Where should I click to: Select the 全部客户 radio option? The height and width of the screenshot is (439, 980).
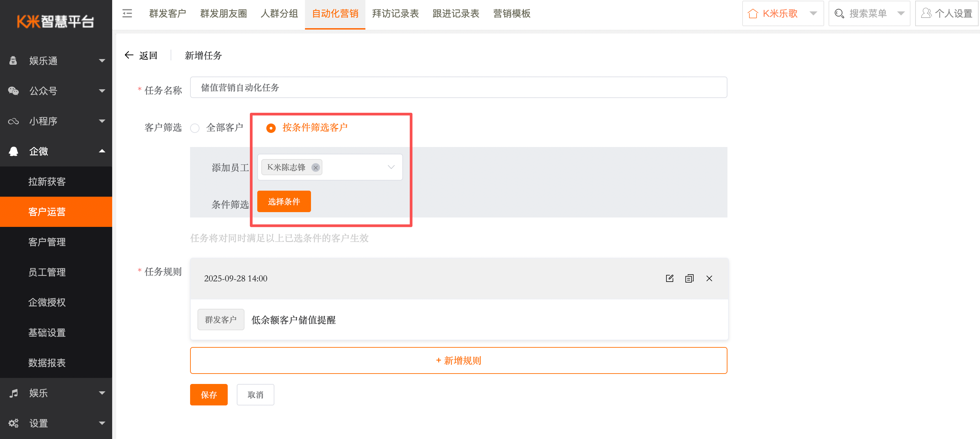click(x=195, y=128)
